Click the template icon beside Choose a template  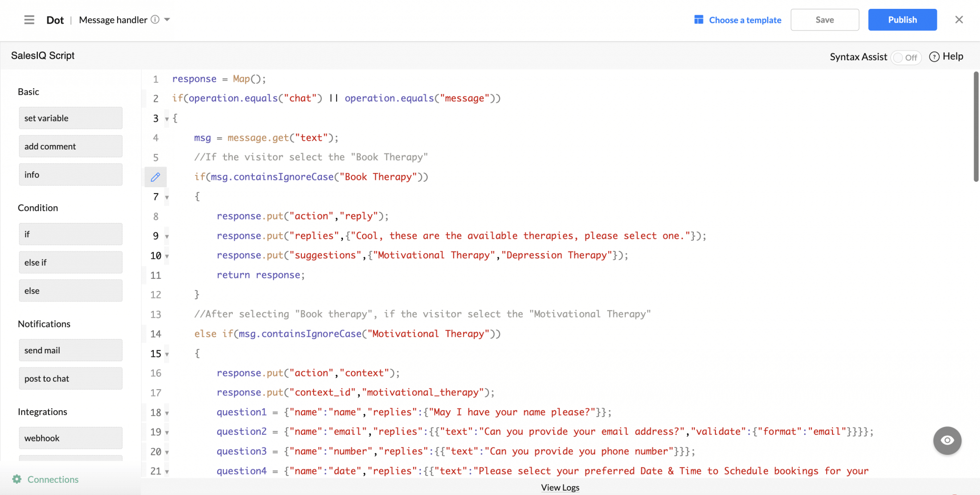click(x=699, y=20)
